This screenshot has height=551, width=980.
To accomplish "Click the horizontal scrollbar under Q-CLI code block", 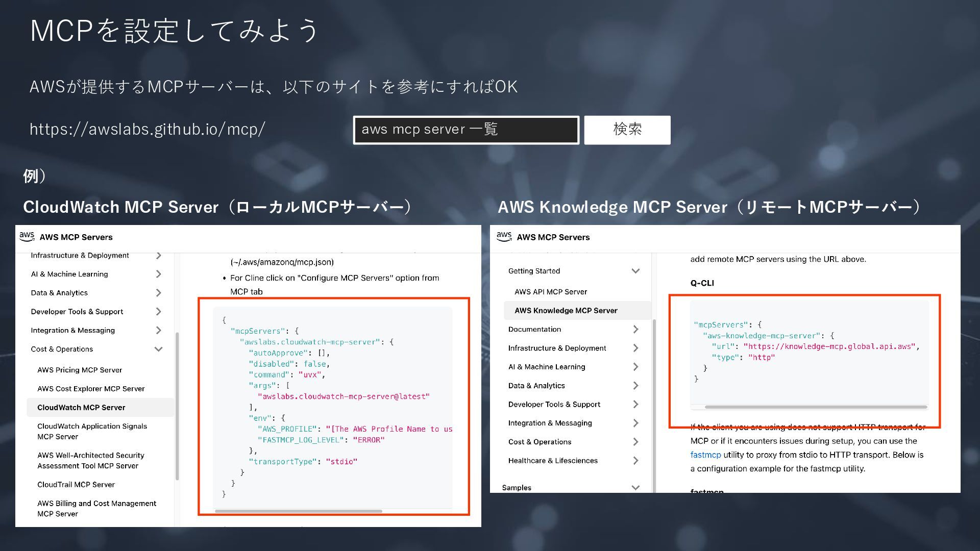I will tap(815, 407).
